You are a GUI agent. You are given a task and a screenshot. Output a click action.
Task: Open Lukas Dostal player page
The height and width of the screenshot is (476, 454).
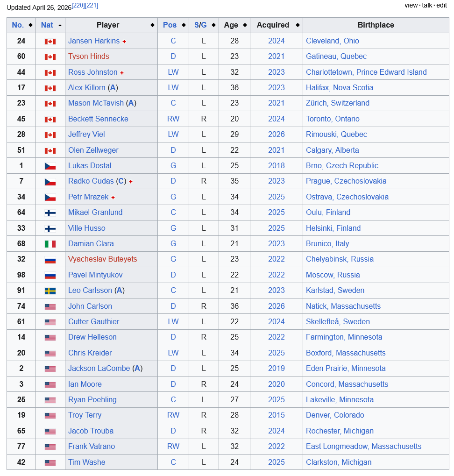click(90, 165)
